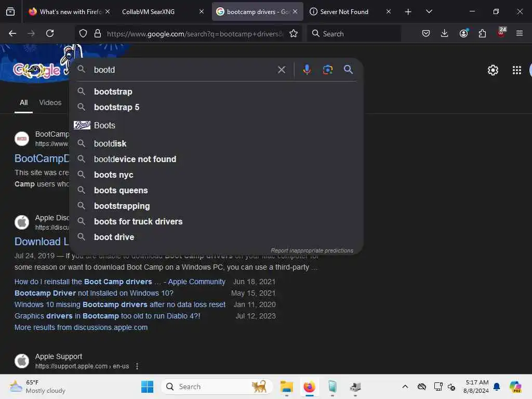Viewport: 532px width, 399px height.
Task: Open Save to Pocket icon
Action: tap(426, 33)
